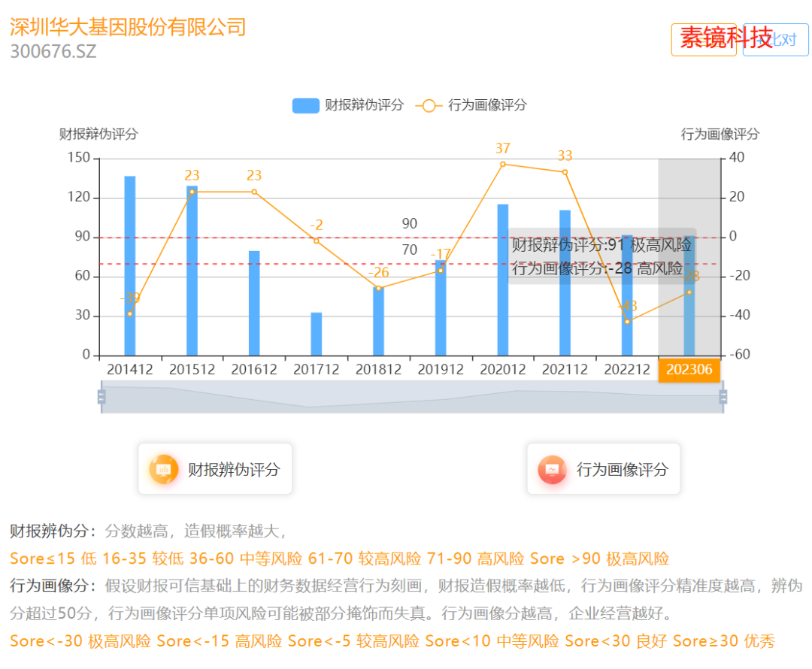Click the company name 深圳华大基因股份有限公司
Screen dimensions: 812x669
pyautogui.click(x=128, y=27)
